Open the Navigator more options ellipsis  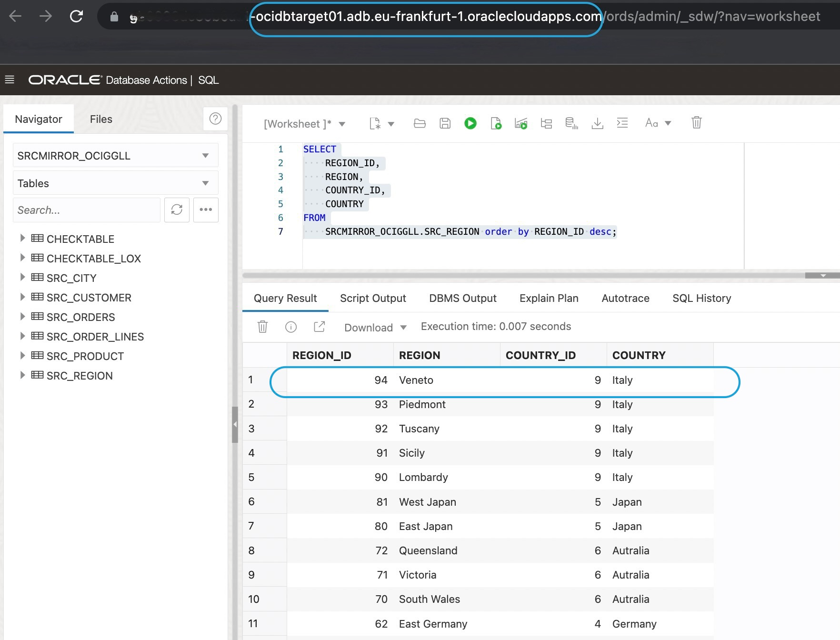(x=206, y=210)
